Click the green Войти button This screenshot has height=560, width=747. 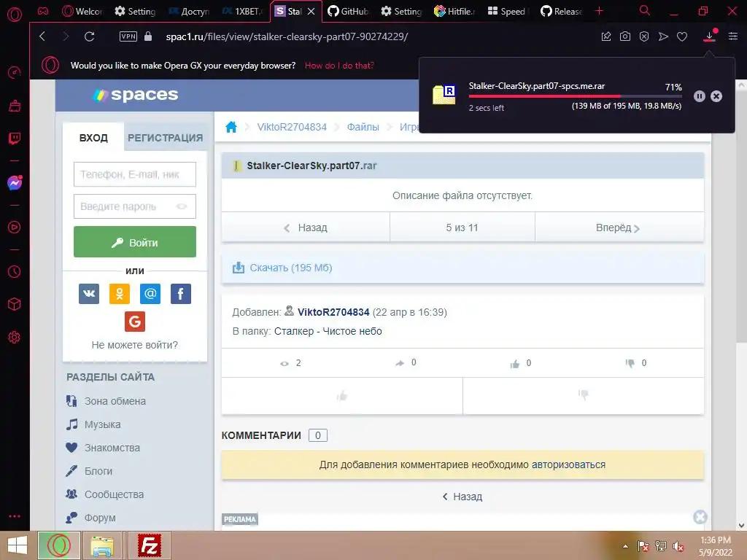135,242
